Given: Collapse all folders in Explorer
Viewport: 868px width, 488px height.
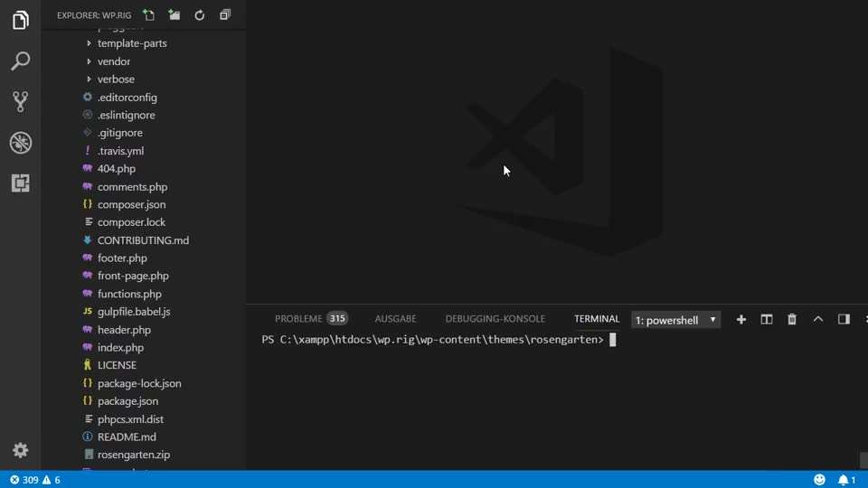Looking at the screenshot, I should (x=225, y=15).
